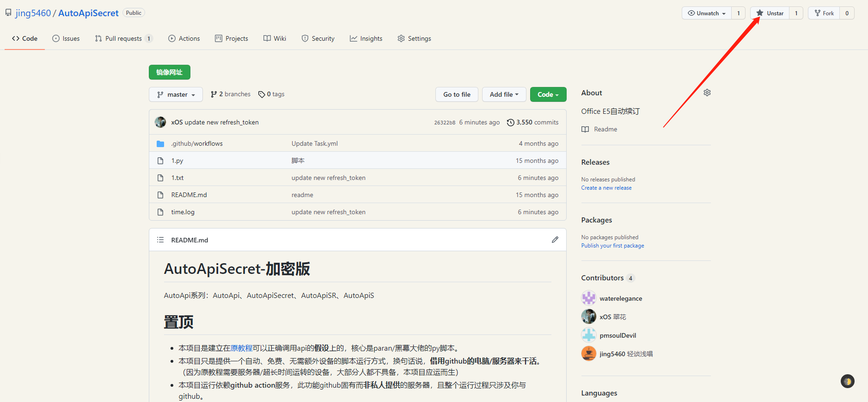This screenshot has width=868, height=402.
Task: Click the stargazers count next to Unstar
Action: click(x=796, y=13)
